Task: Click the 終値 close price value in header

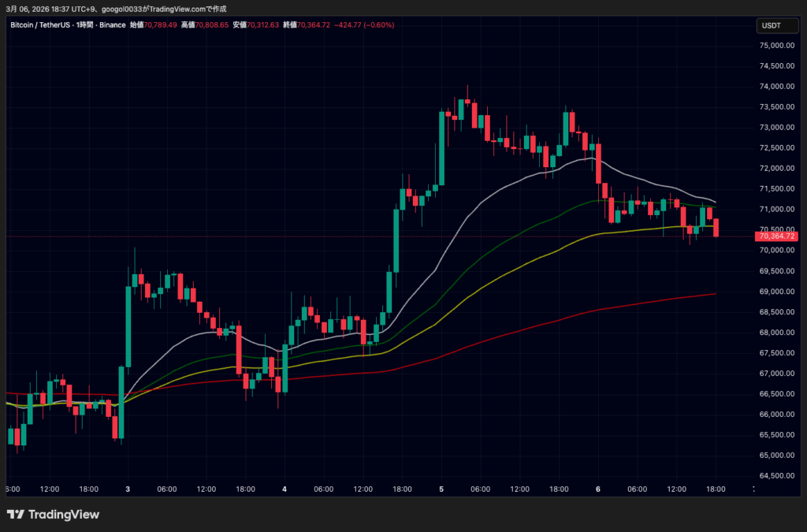Action: point(313,25)
